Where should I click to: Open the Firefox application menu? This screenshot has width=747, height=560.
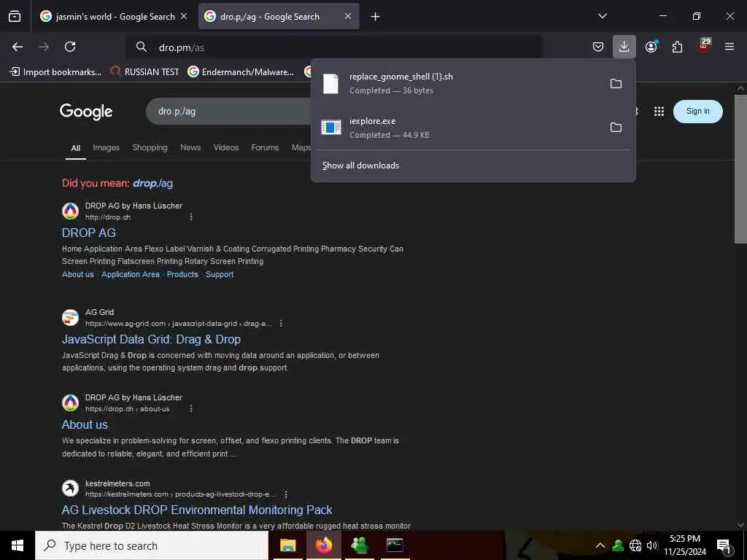729,47
